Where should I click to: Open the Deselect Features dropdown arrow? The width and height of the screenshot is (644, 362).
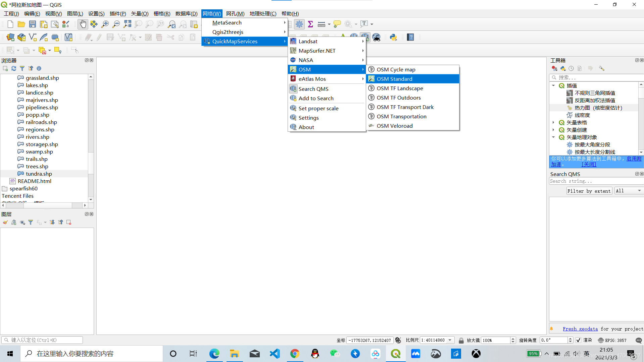(49, 50)
